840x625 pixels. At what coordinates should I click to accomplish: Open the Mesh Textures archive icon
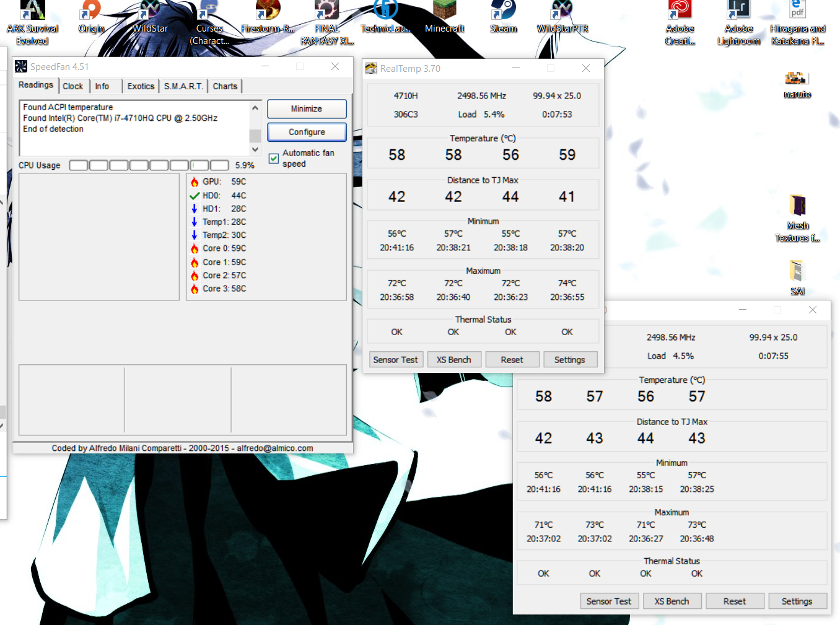click(797, 218)
